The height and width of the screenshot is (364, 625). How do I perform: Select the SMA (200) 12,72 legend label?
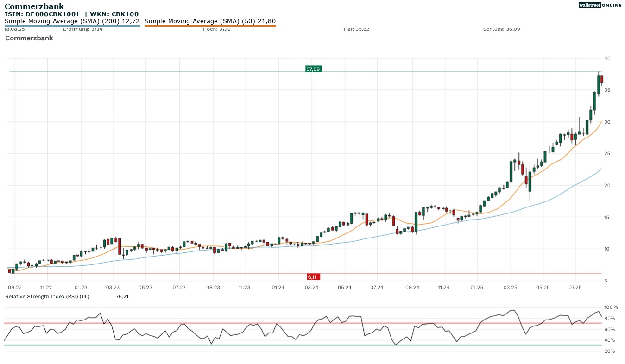point(73,21)
